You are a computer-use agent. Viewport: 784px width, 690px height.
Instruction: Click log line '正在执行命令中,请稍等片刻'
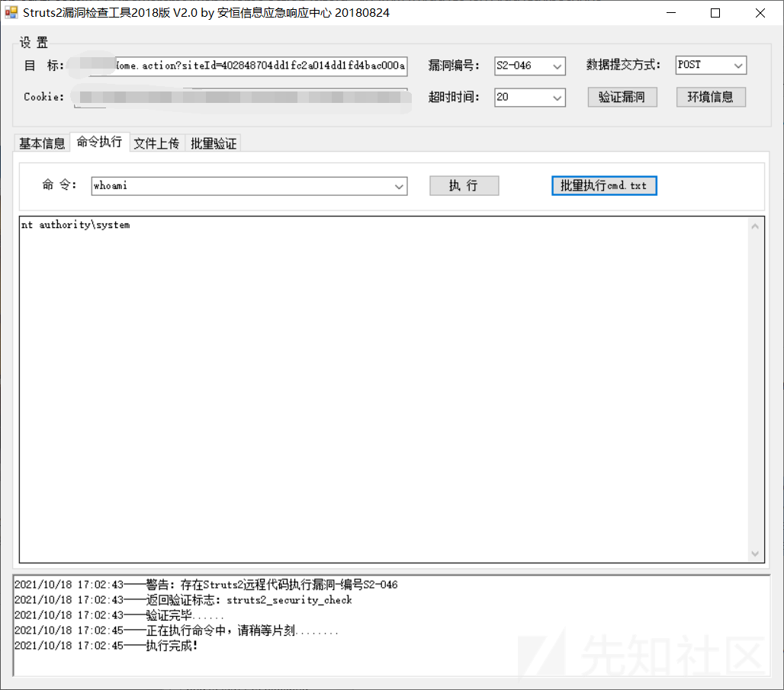point(176,631)
